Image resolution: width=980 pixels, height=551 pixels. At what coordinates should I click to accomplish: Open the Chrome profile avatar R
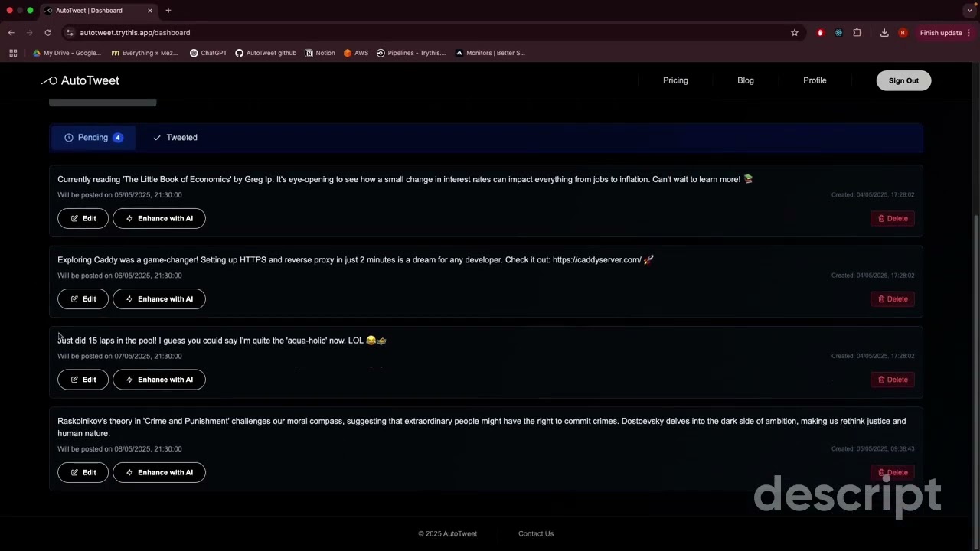[x=903, y=33]
